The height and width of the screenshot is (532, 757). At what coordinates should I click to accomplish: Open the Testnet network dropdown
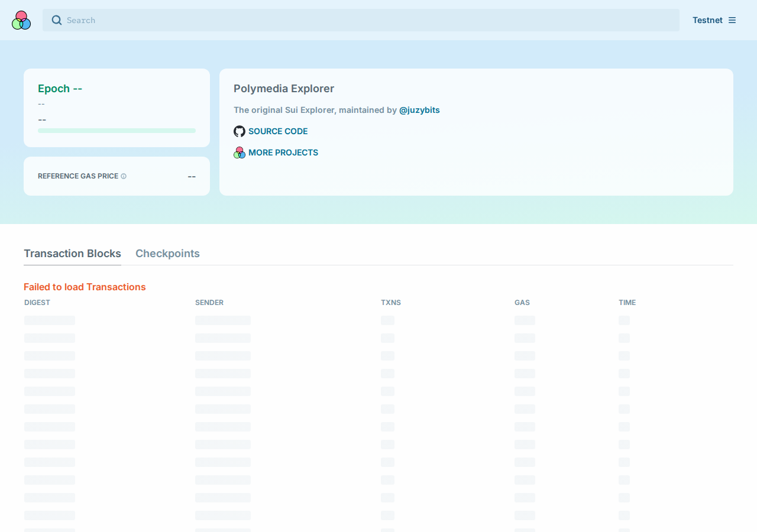(x=714, y=20)
